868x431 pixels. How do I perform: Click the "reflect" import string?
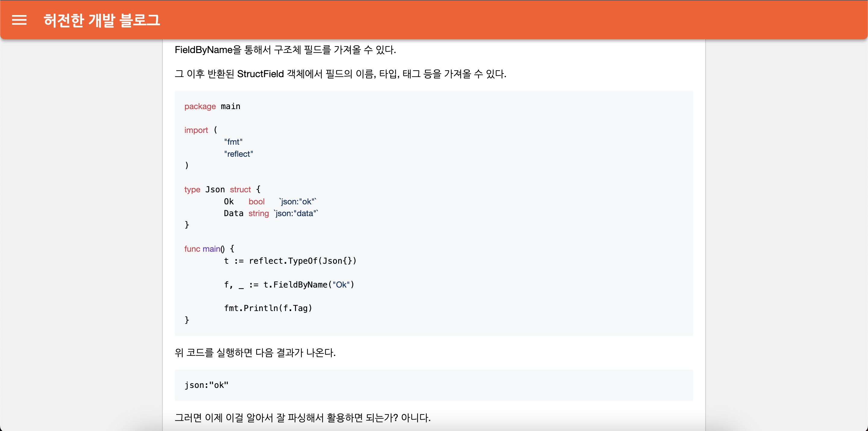pyautogui.click(x=239, y=154)
